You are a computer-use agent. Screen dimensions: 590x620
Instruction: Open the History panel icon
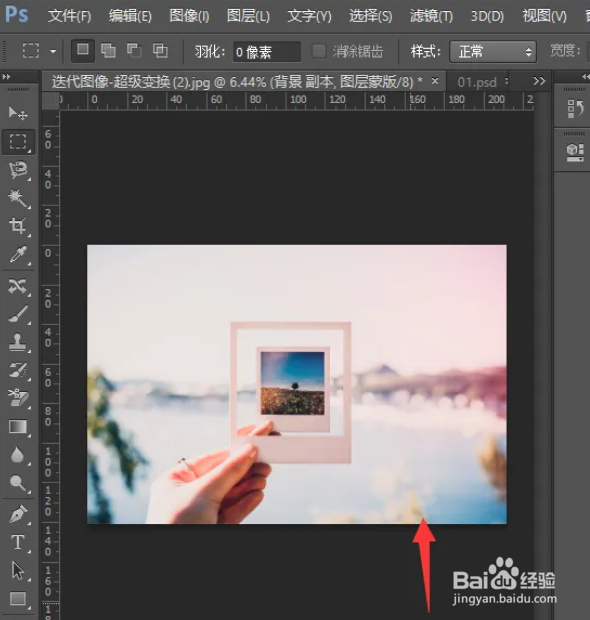pos(575,109)
